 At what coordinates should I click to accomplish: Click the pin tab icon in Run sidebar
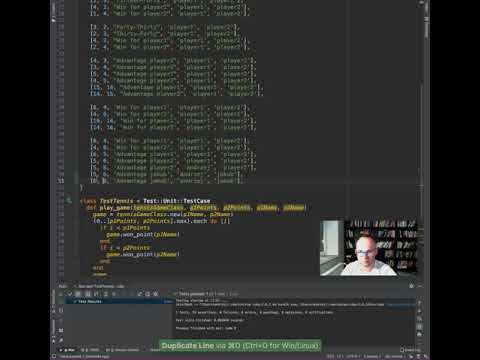(61, 340)
